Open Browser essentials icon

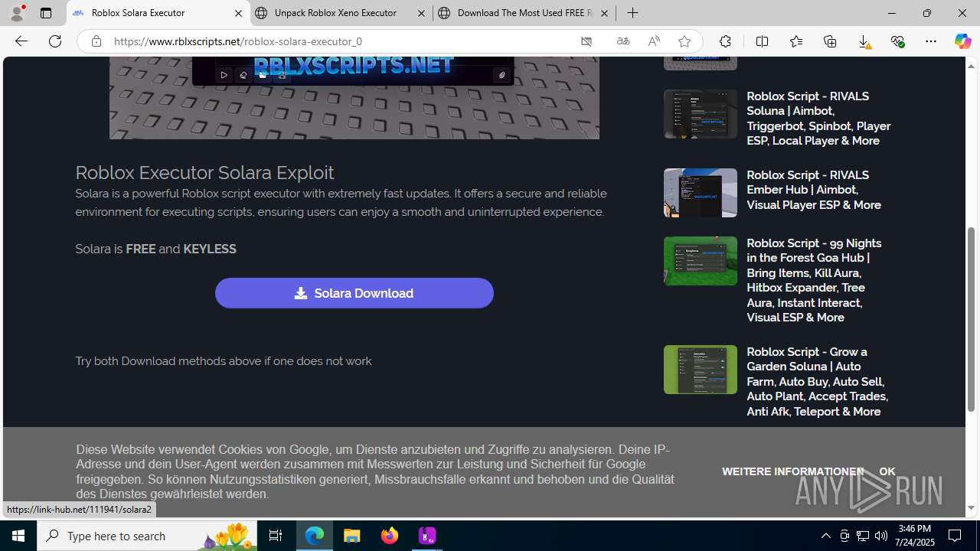(x=897, y=41)
